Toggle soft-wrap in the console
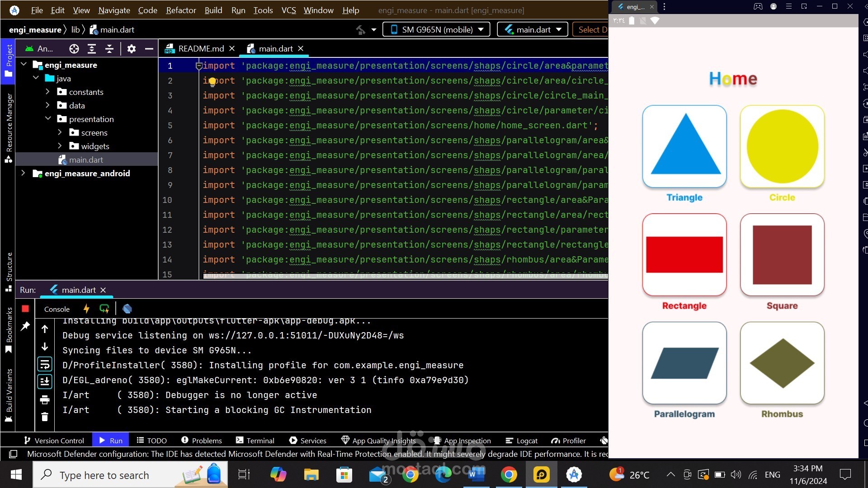 pyautogui.click(x=44, y=364)
